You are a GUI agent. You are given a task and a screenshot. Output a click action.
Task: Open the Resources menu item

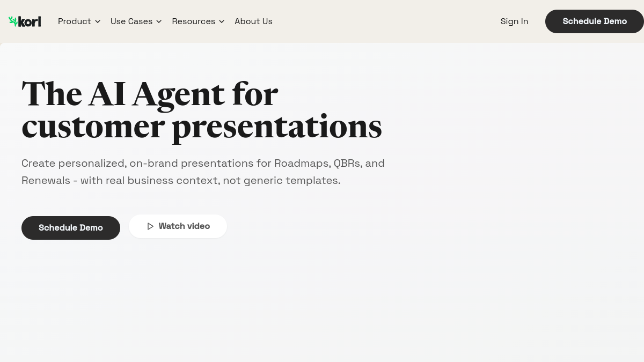coord(194,21)
